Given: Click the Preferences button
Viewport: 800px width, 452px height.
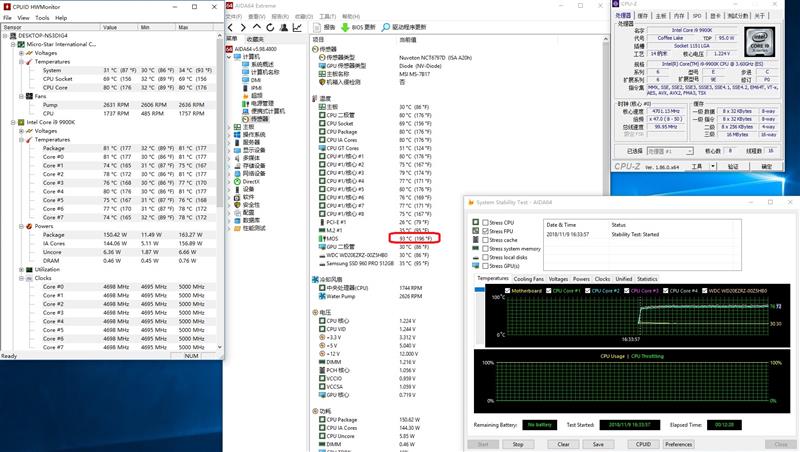Looking at the screenshot, I should (x=678, y=443).
